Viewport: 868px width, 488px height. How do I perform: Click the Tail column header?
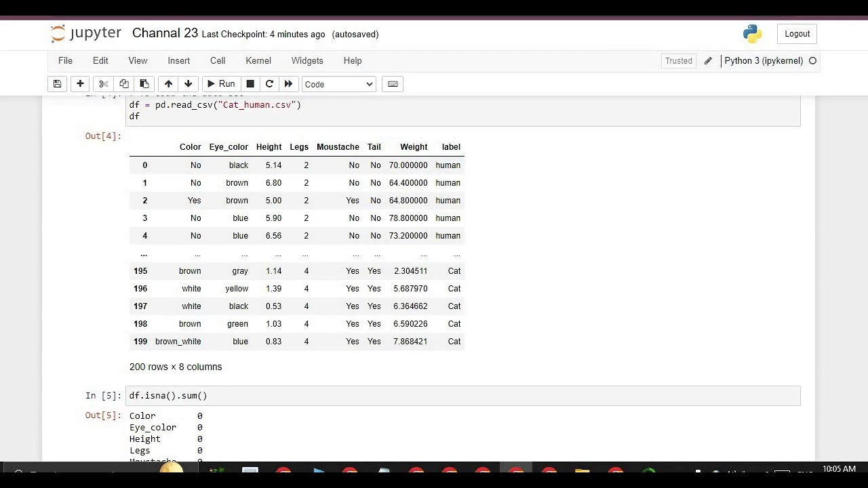pos(374,147)
